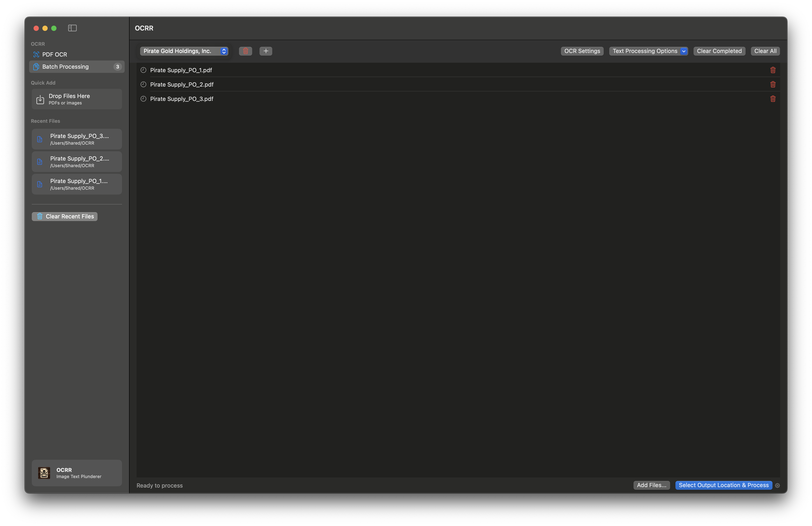Open recent file Pirate Supply_PO_1
The height and width of the screenshot is (526, 812).
[x=77, y=184]
